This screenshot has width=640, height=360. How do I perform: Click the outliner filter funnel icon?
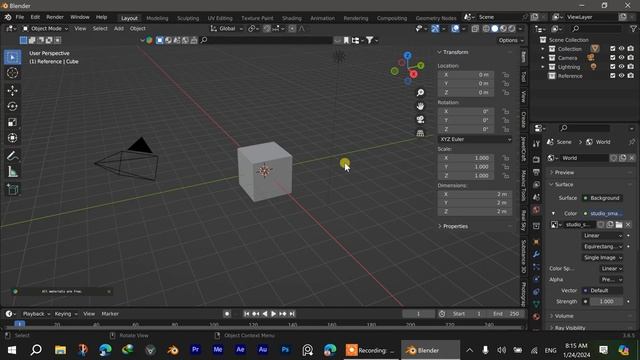click(633, 29)
